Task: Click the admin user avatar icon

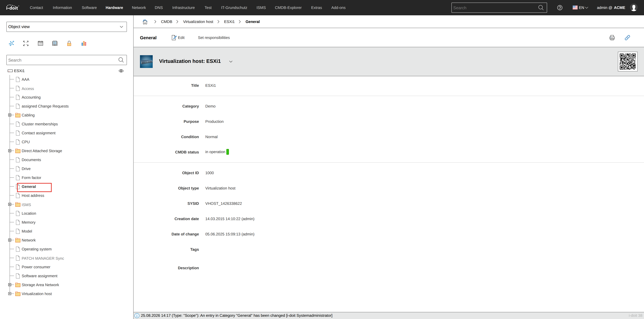Action: point(634,8)
